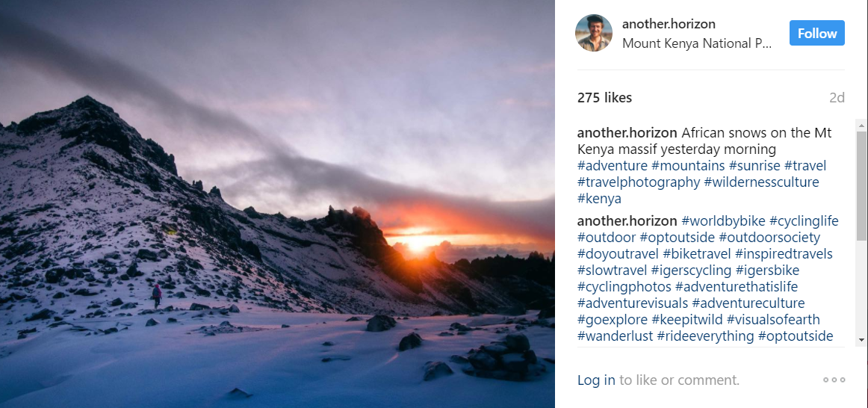This screenshot has height=408, width=868.
Task: Open the another.horizon username in header
Action: pyautogui.click(x=669, y=24)
